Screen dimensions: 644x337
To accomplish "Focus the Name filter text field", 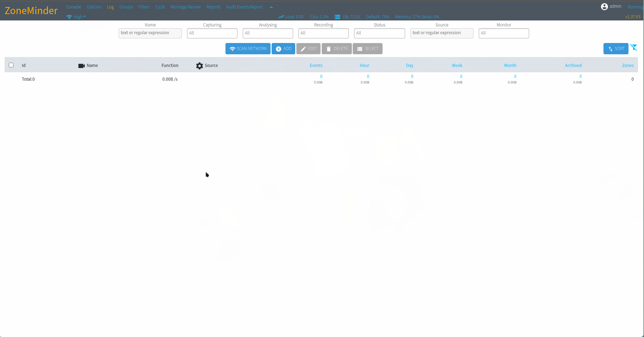I will pos(150,33).
